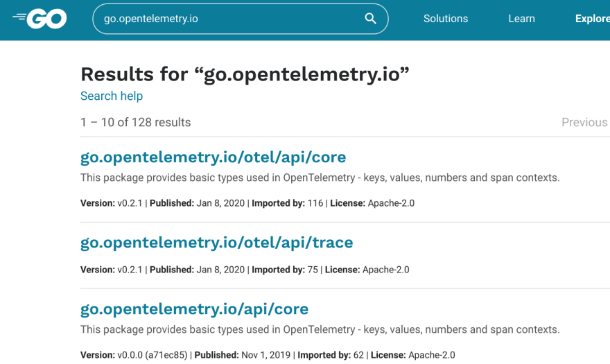The height and width of the screenshot is (364, 610).
Task: Click the v0.0.0 (a71ec85) version text
Action: click(152, 355)
